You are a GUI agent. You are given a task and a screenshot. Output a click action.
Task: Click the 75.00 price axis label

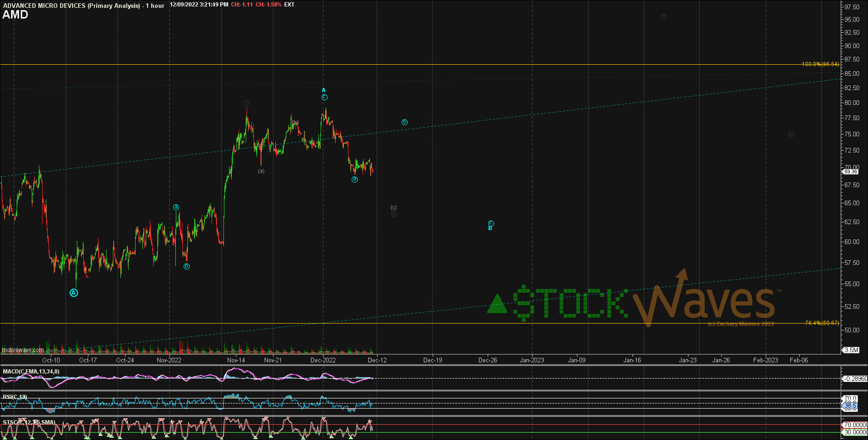852,134
